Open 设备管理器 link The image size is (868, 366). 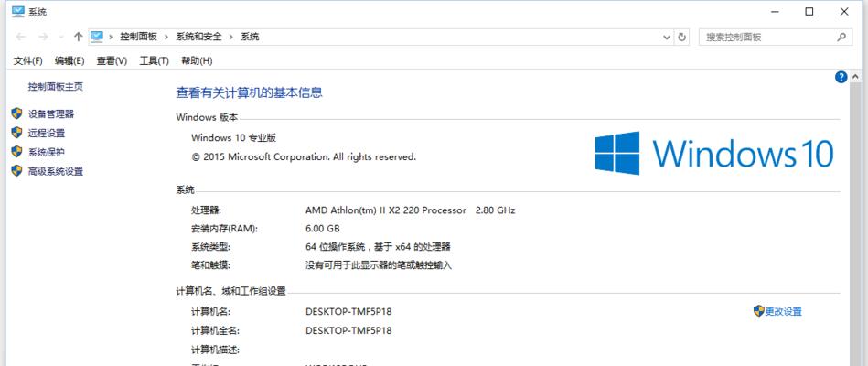click(51, 114)
